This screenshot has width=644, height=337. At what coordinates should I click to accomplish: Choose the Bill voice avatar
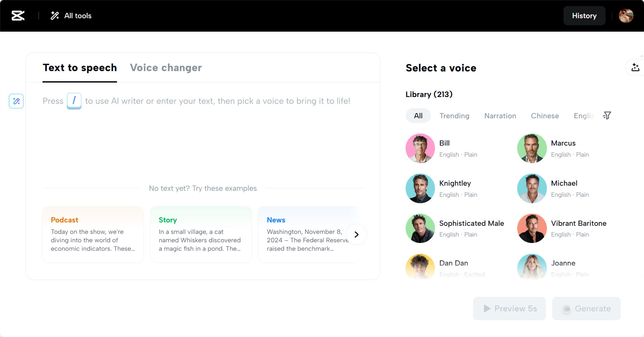coord(420,148)
